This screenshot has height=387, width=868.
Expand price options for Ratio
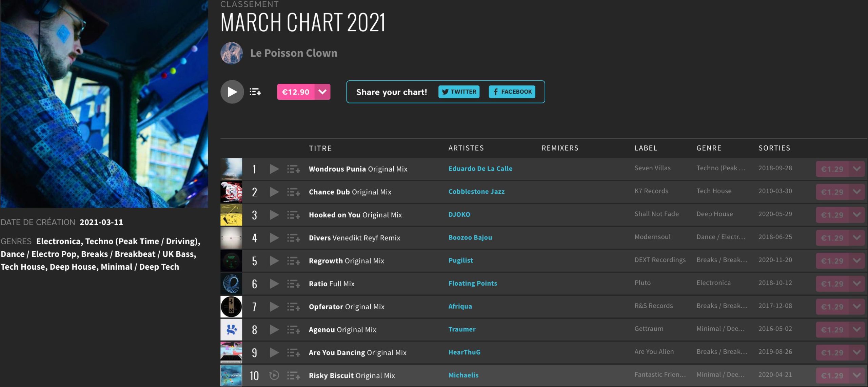(857, 284)
